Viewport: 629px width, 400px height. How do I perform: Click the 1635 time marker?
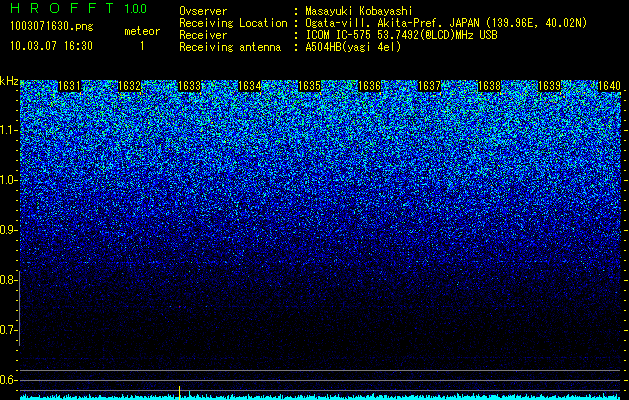(x=309, y=86)
